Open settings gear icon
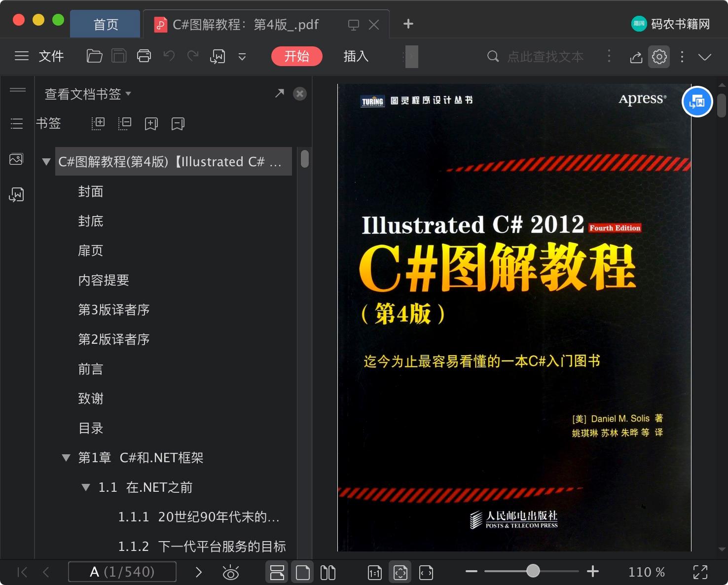 pyautogui.click(x=659, y=57)
